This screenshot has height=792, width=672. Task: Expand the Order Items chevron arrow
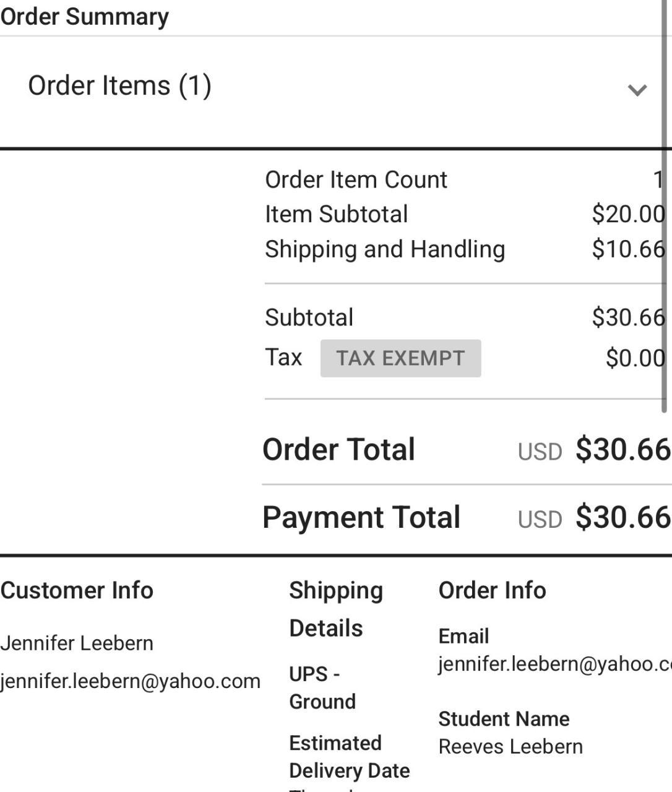tap(637, 90)
